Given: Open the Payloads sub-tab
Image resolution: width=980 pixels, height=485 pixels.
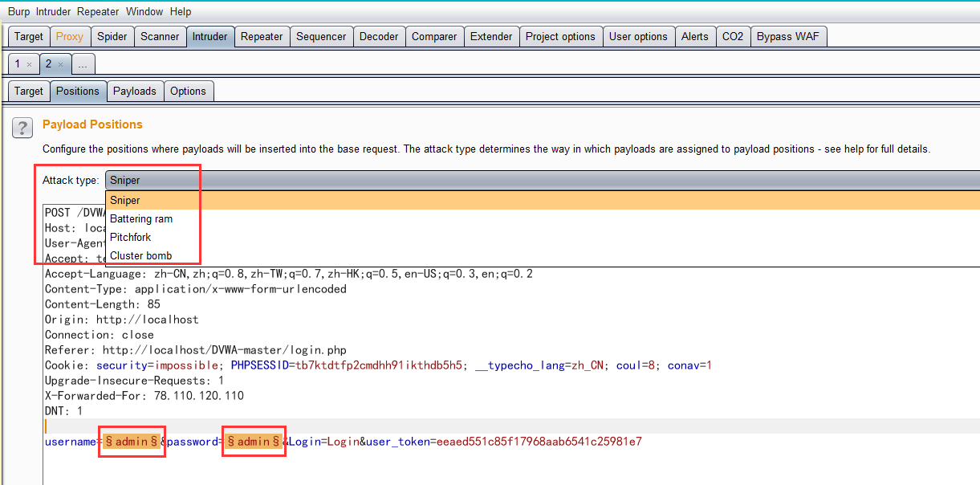Looking at the screenshot, I should 135,91.
